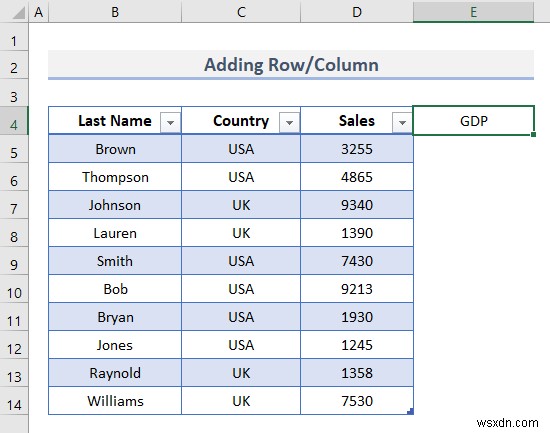Click the Select All corner triangle
The height and width of the screenshot is (433, 550).
tap(18, 12)
